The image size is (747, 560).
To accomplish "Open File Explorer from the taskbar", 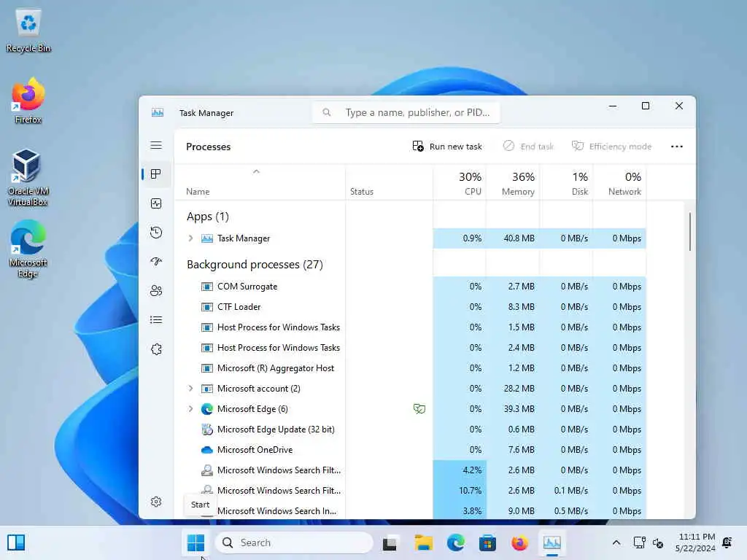I will (x=424, y=542).
